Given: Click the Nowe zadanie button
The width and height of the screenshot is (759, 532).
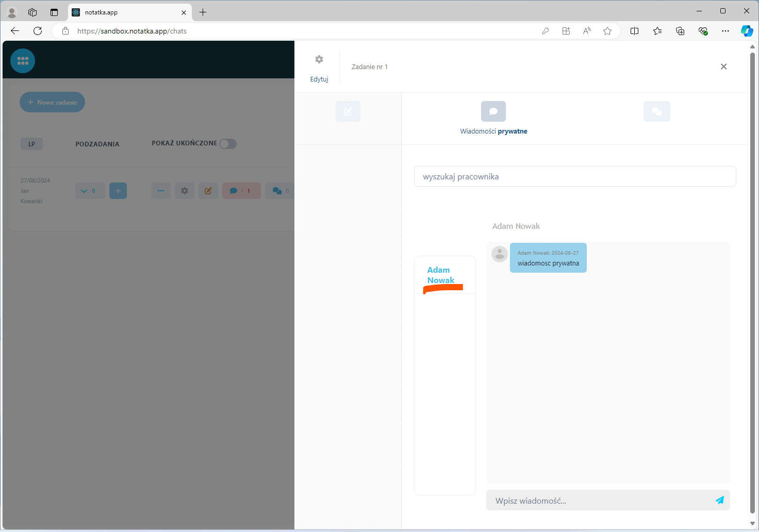Looking at the screenshot, I should pyautogui.click(x=52, y=102).
